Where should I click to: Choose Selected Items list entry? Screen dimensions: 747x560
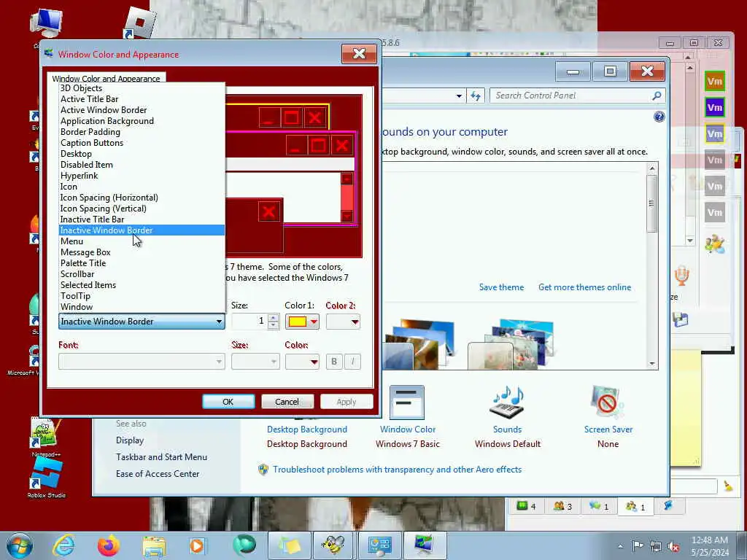142,285
